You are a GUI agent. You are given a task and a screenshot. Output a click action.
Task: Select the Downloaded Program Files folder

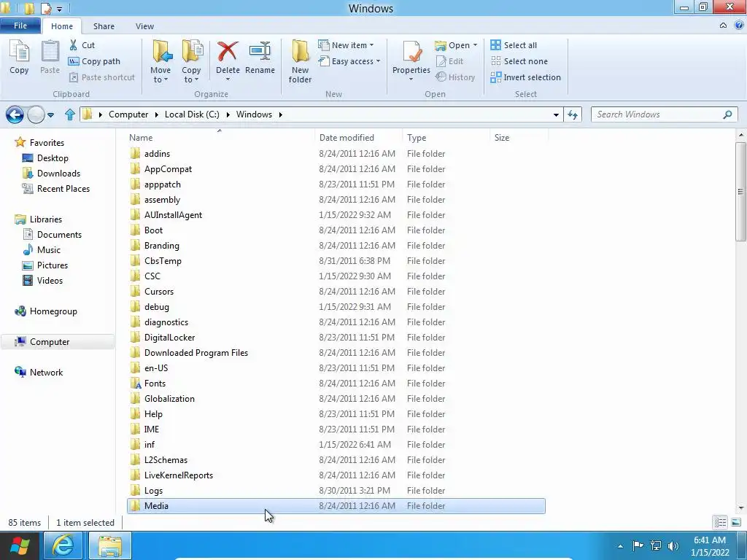tap(336, 353)
